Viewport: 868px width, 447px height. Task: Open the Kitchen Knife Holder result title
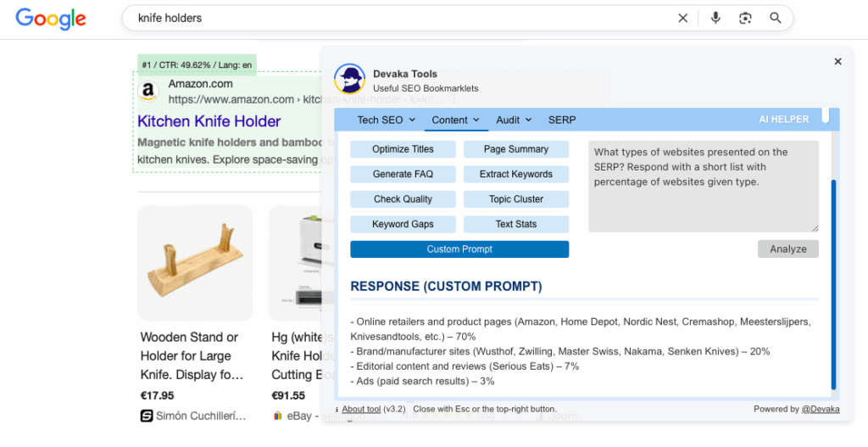click(209, 121)
